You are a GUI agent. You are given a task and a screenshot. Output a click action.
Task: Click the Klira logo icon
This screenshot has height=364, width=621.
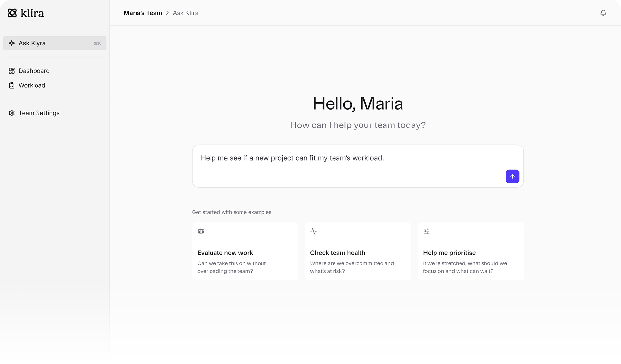(x=12, y=13)
